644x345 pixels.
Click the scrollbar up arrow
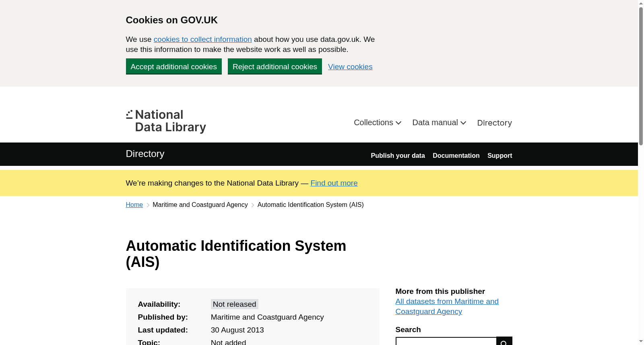click(641, 3)
